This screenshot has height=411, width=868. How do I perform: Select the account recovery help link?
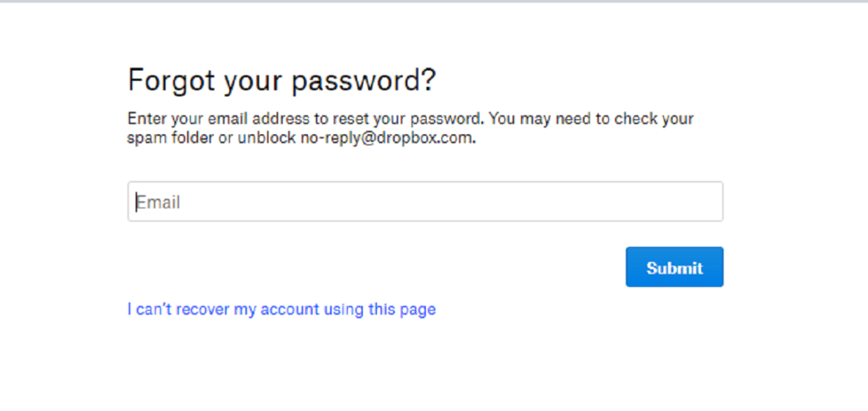(x=281, y=309)
